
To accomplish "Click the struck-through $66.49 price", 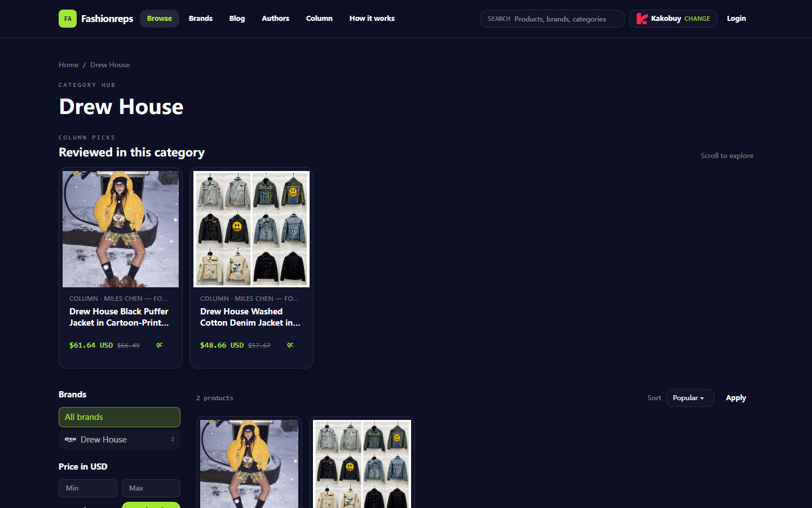I will (x=129, y=345).
